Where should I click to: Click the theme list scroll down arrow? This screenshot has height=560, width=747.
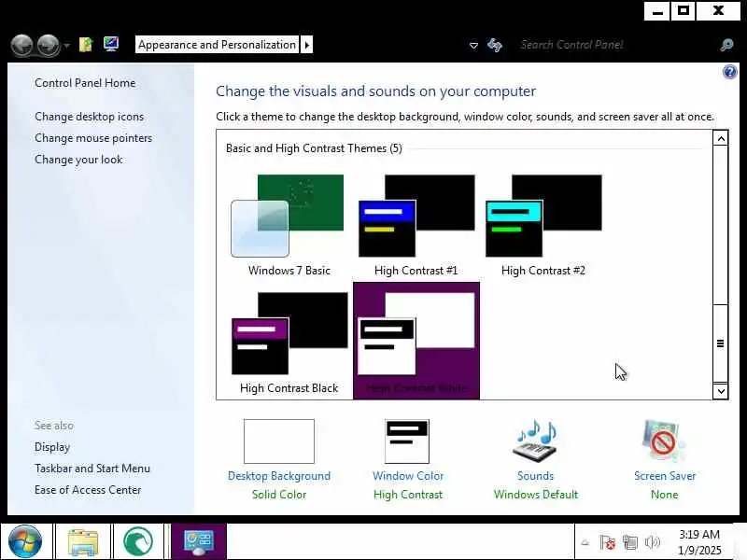click(x=720, y=391)
